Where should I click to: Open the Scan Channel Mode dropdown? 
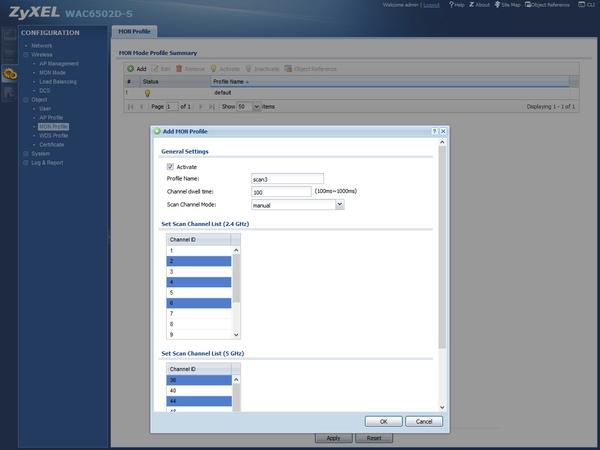point(339,205)
